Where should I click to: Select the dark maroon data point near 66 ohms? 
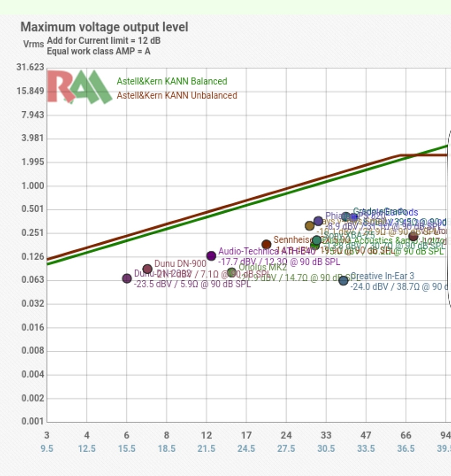(413, 236)
